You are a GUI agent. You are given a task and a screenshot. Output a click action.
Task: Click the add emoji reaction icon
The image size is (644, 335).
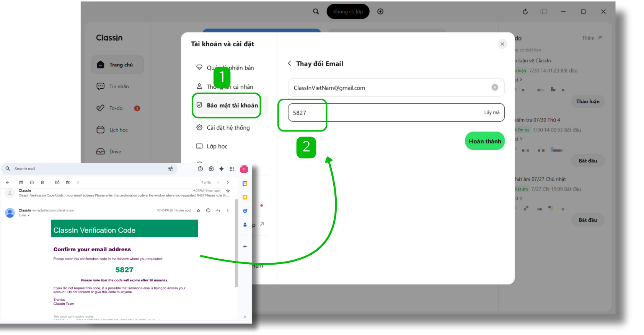pyautogui.click(x=208, y=210)
